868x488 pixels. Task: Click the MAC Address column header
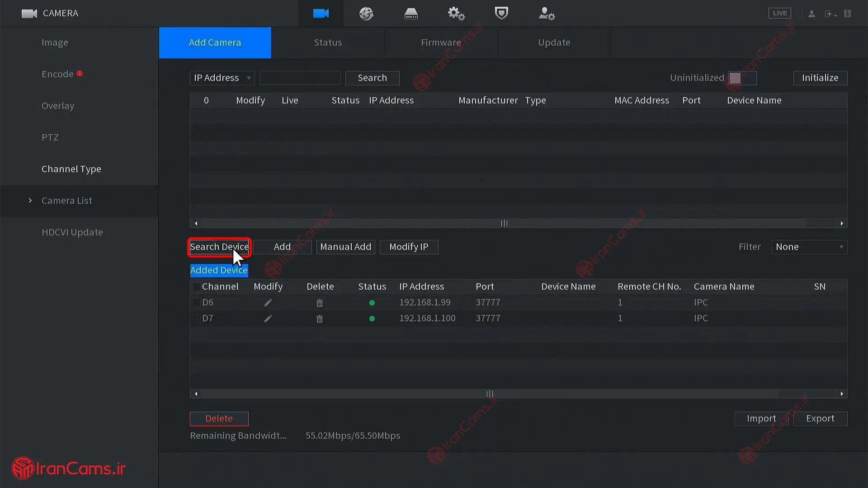click(642, 100)
